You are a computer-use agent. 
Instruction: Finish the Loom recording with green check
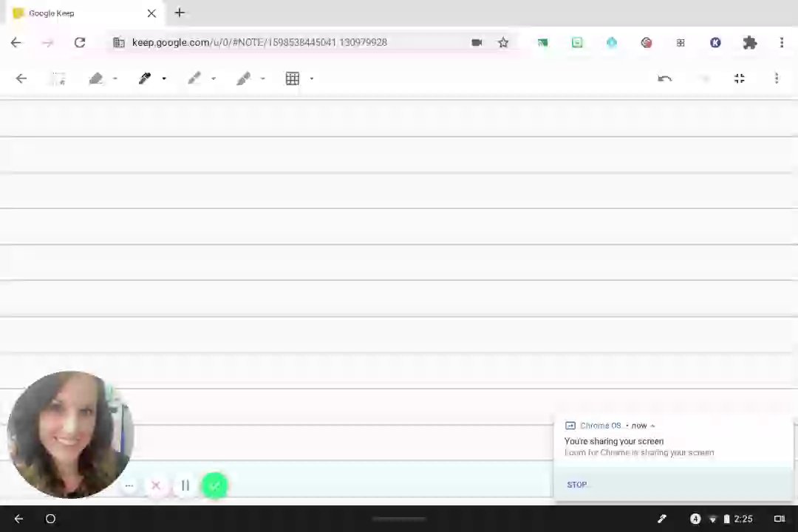tap(215, 485)
